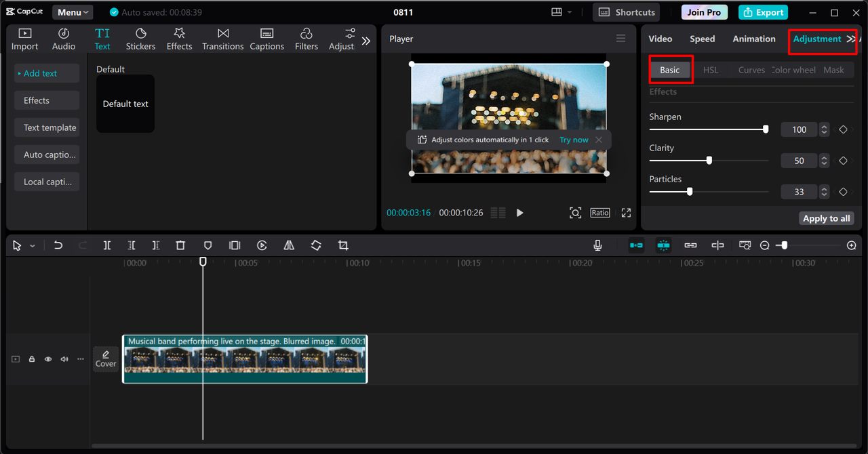Open the Filters tab

pos(306,39)
